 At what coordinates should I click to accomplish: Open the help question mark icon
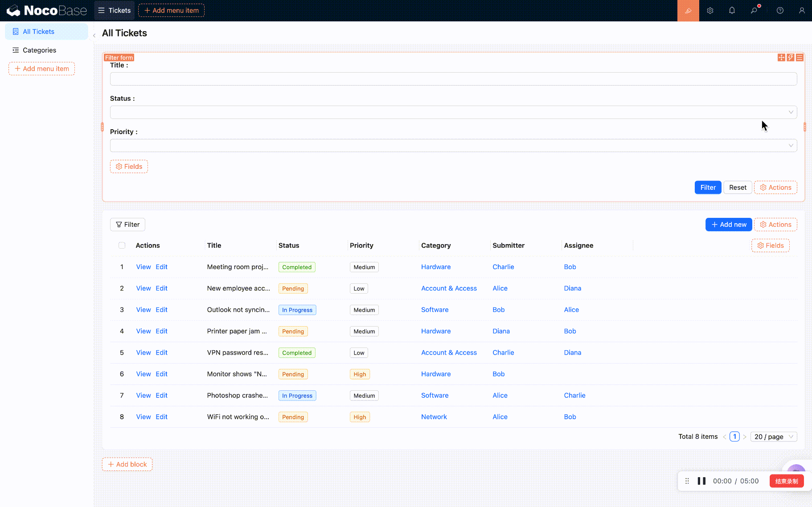point(780,11)
